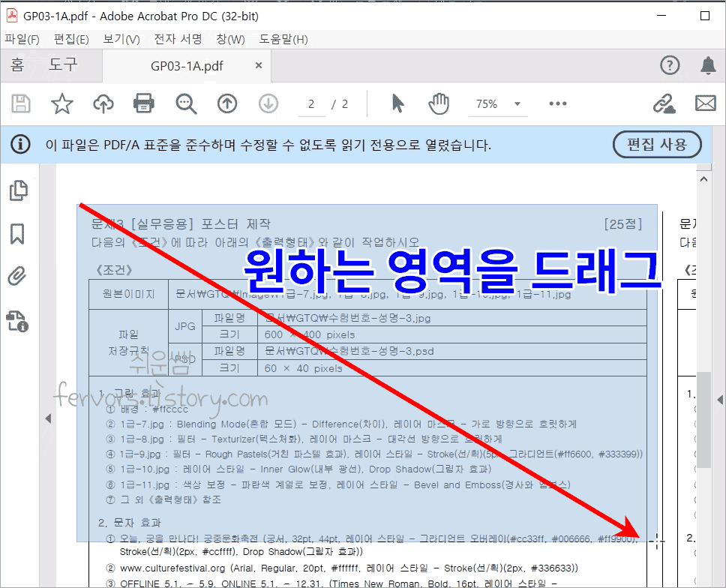726x588 pixels.
Task: Create a shareable link
Action: [664, 103]
